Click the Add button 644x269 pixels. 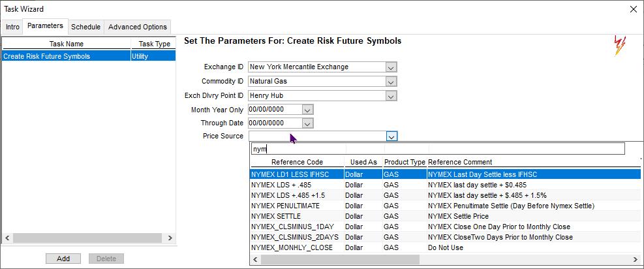pos(63,259)
